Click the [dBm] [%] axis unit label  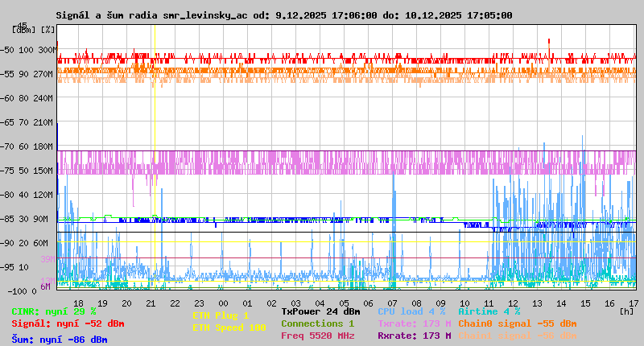(x=33, y=30)
